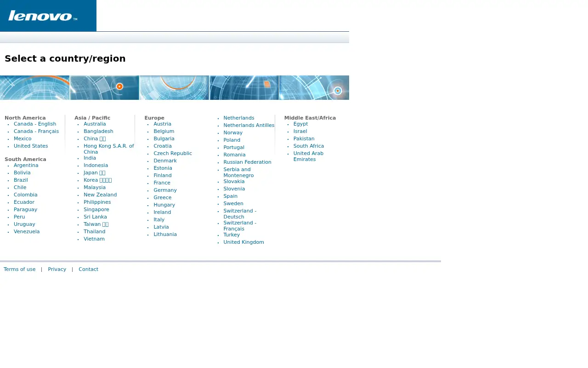Go to the United States site
This screenshot has width=588, height=368.
pyautogui.click(x=31, y=146)
